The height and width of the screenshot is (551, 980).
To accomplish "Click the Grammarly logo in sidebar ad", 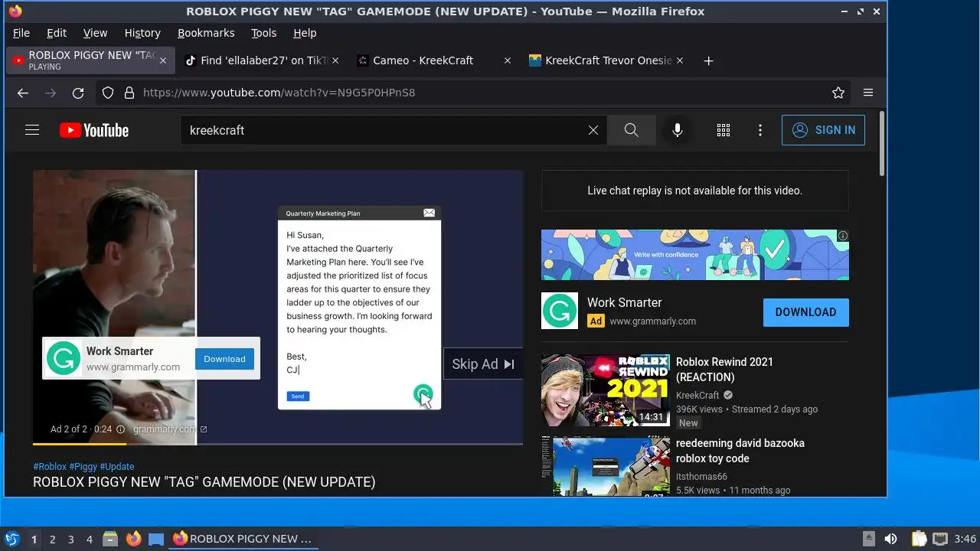I will coord(560,311).
